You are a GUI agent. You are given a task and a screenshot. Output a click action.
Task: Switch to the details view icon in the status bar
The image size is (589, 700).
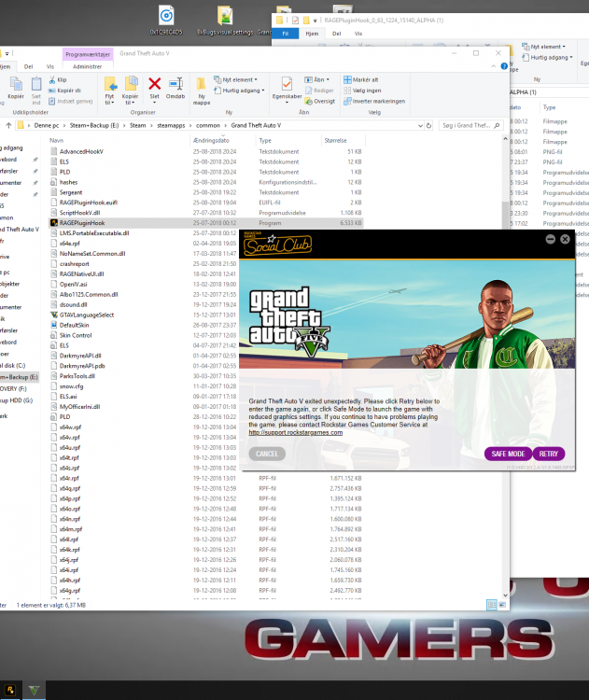[492, 605]
